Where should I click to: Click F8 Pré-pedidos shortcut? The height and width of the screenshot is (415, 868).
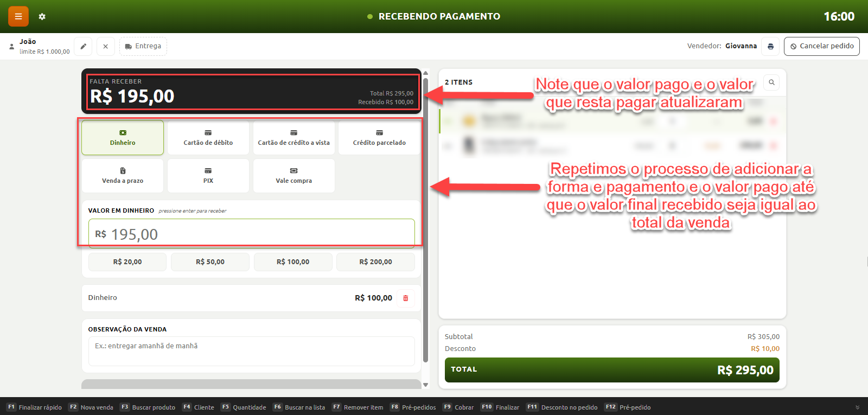pos(413,407)
